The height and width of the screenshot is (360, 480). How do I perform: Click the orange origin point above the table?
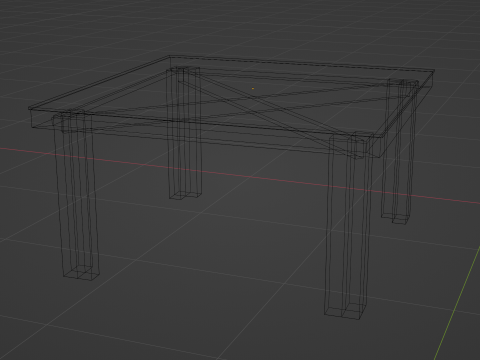[253, 88]
